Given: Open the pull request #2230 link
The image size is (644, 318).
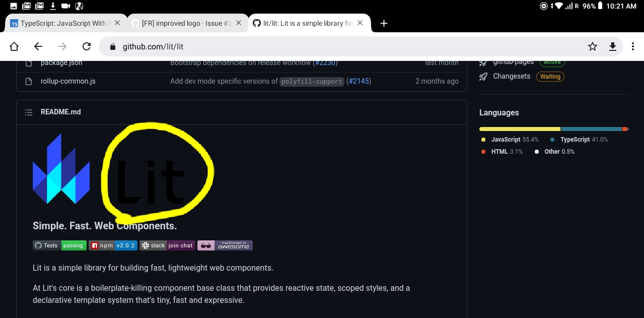Looking at the screenshot, I should click(x=325, y=63).
